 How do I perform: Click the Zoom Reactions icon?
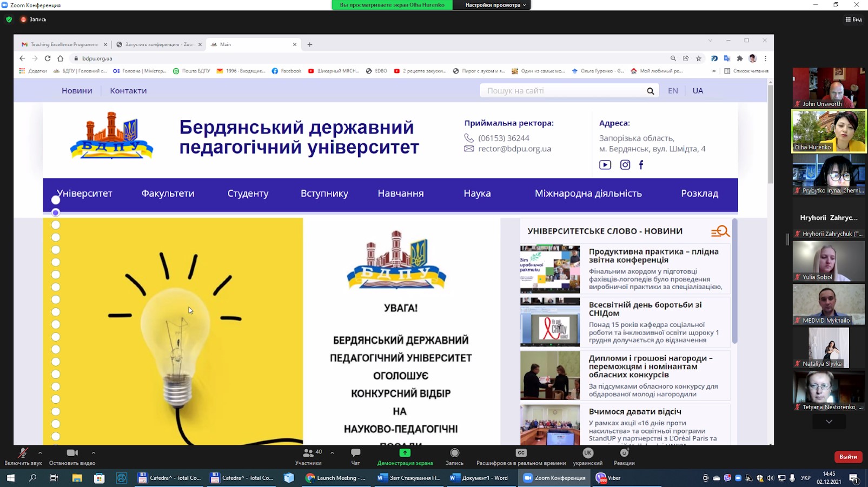(624, 453)
